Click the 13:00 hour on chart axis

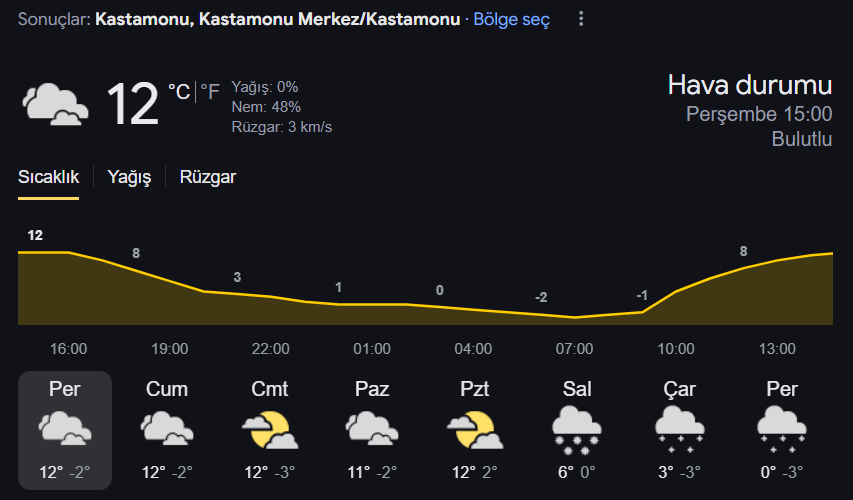point(777,349)
